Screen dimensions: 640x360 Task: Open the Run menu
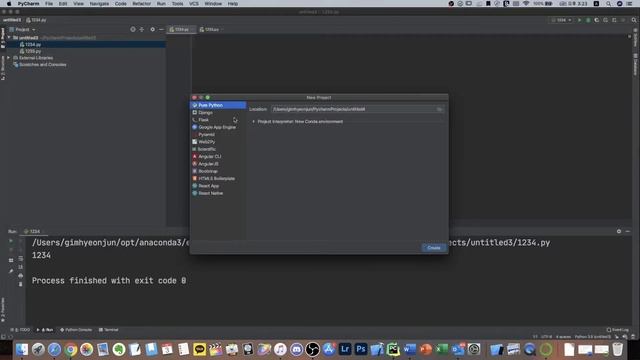click(x=161, y=4)
